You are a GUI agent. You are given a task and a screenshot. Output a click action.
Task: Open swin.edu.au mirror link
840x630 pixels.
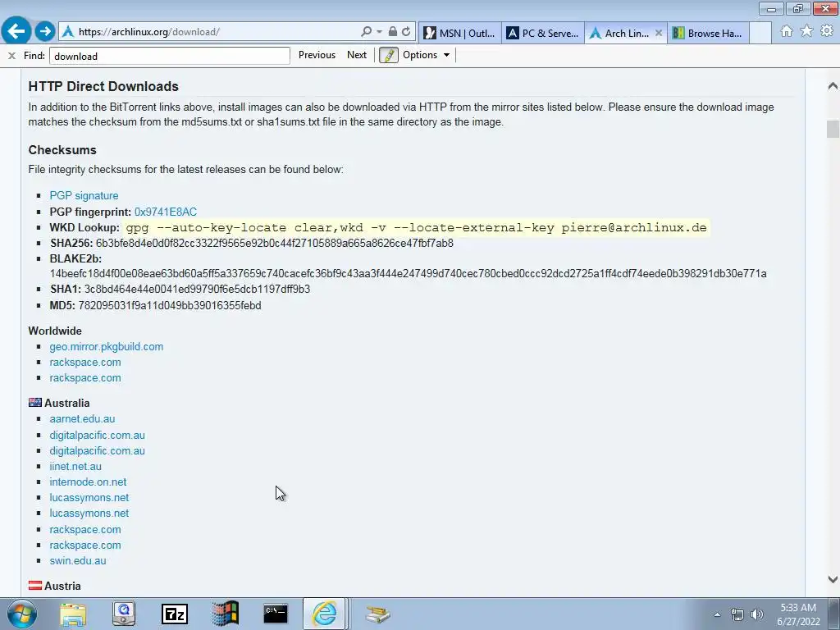78,560
